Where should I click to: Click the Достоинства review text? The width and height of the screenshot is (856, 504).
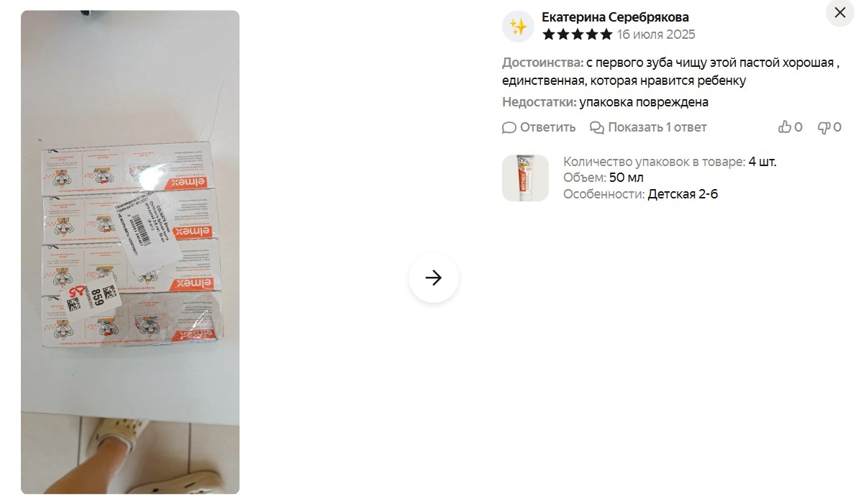pyautogui.click(x=671, y=71)
